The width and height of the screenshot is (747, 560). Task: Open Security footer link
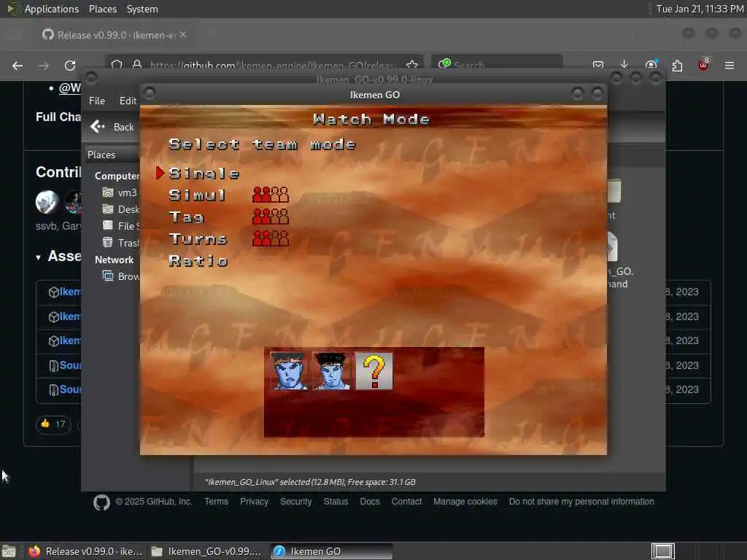pos(296,502)
